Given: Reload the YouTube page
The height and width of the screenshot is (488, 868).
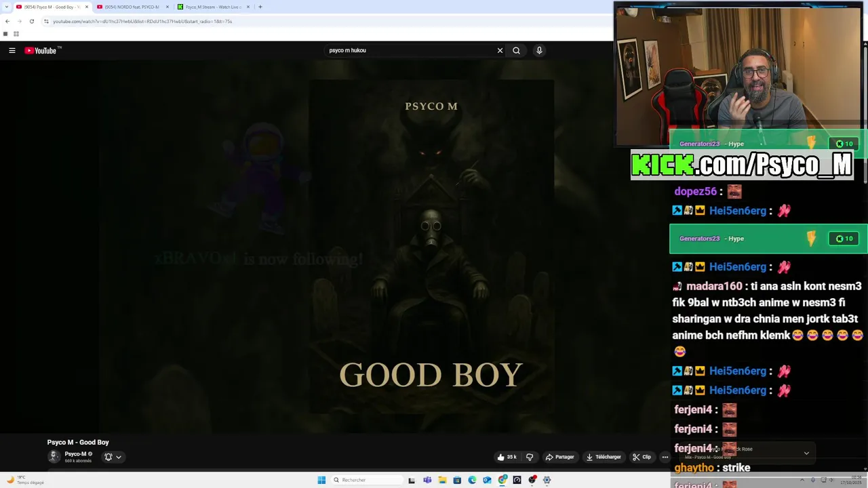Looking at the screenshot, I should click(31, 21).
